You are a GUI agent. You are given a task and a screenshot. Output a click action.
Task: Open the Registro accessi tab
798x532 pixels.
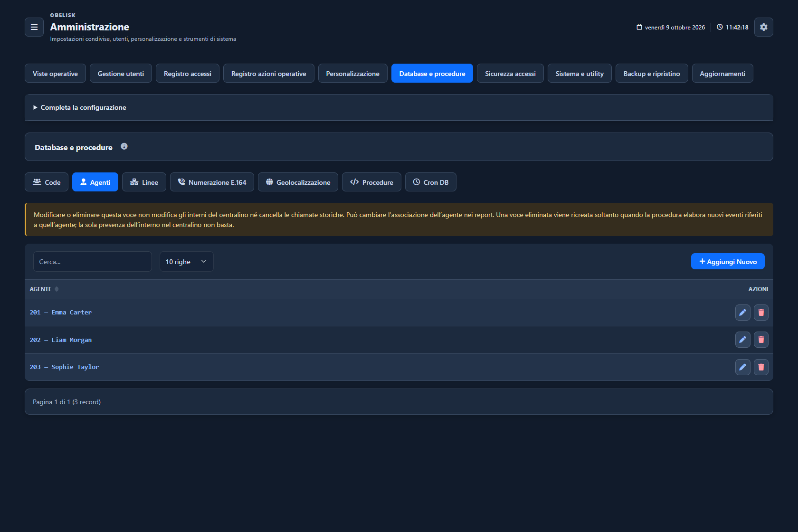click(x=188, y=73)
